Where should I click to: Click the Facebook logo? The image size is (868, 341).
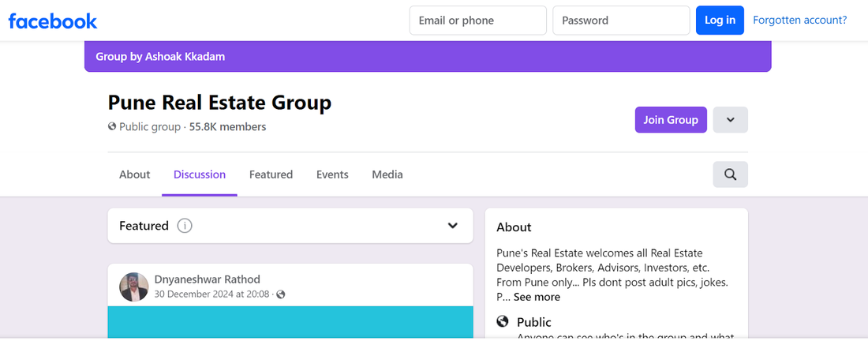[x=53, y=21]
